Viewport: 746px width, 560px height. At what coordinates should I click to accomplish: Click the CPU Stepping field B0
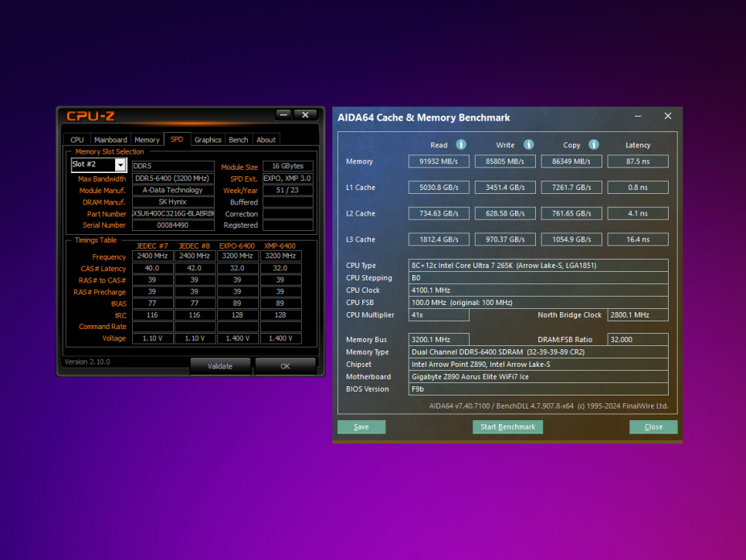538,278
